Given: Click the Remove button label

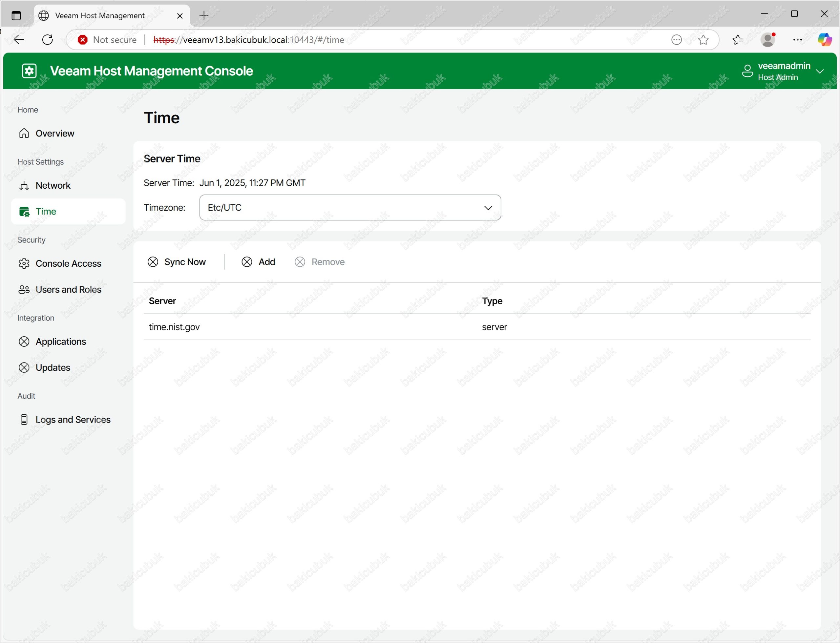Looking at the screenshot, I should point(328,262).
